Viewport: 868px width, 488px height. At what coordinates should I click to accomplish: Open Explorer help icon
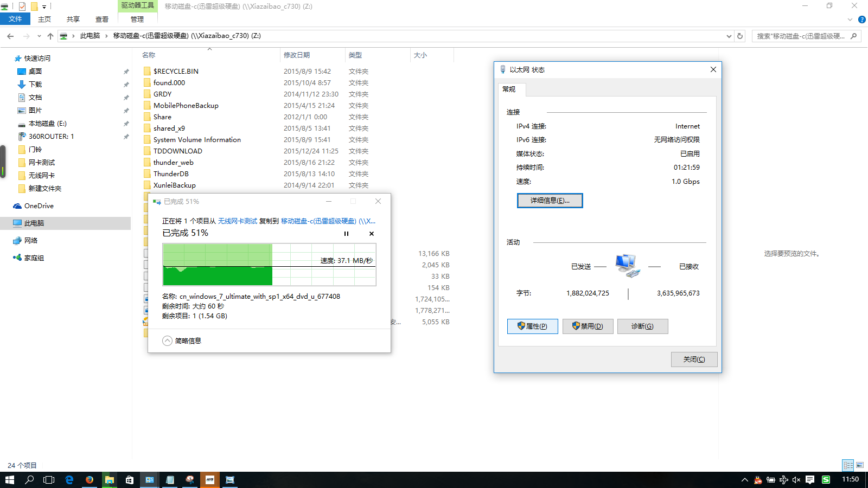(x=861, y=20)
